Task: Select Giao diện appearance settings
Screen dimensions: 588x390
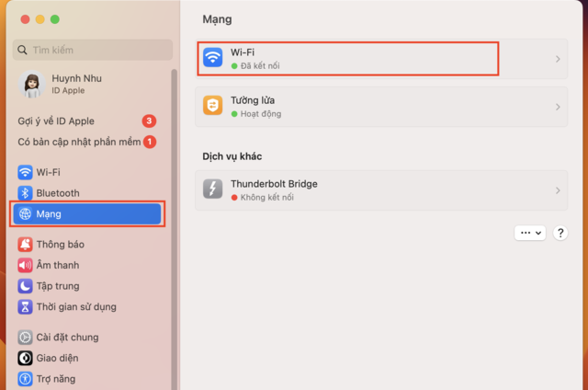Action: click(x=57, y=358)
